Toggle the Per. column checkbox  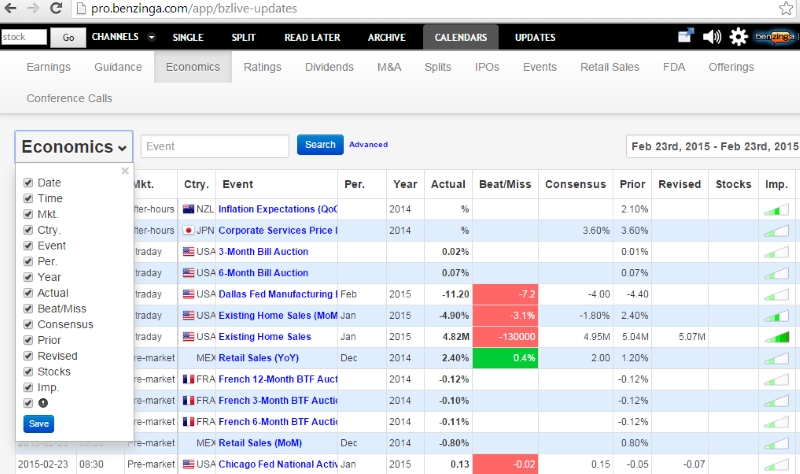pyautogui.click(x=28, y=261)
